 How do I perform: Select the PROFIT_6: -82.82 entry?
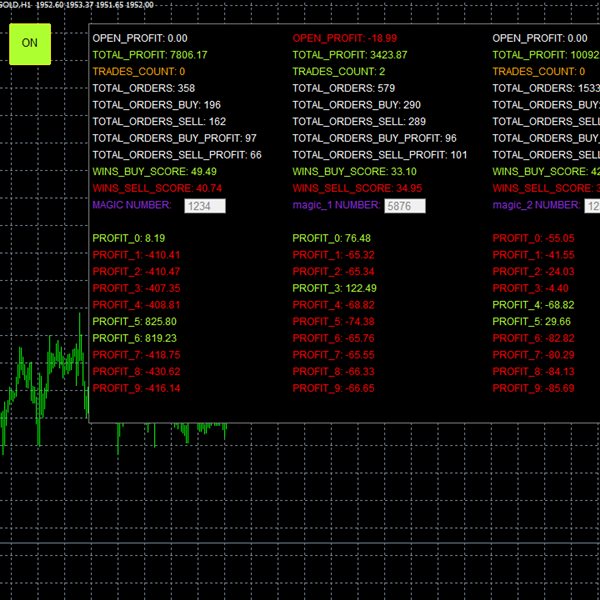(533, 338)
